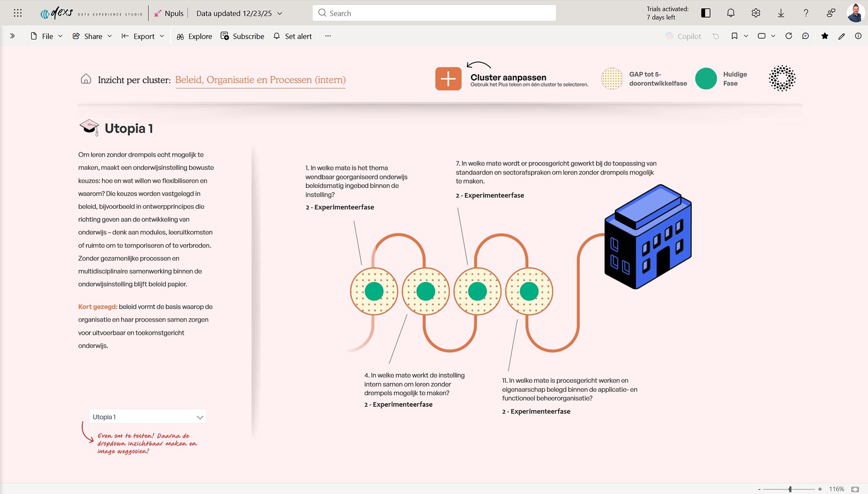This screenshot has width=868, height=494.
Task: Click the refresh visuals icon
Action: [x=788, y=36]
